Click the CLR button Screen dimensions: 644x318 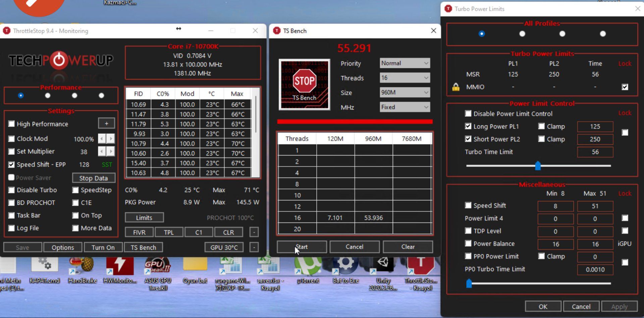point(228,232)
